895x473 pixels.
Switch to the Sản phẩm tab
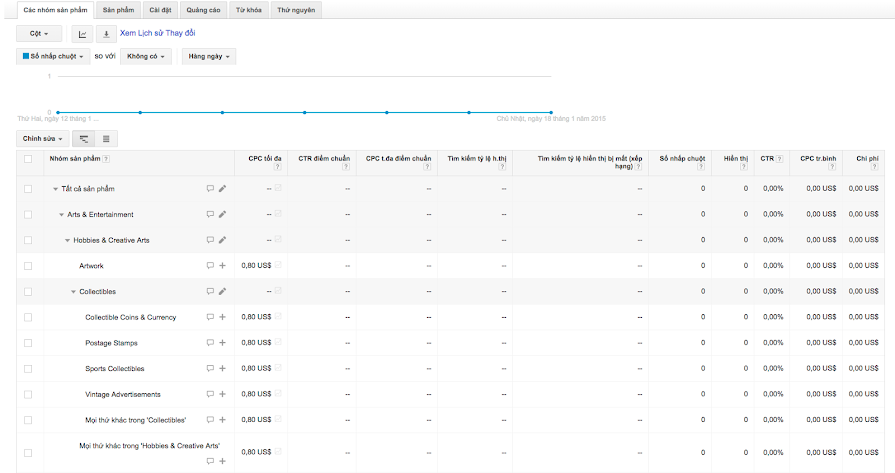pyautogui.click(x=118, y=8)
